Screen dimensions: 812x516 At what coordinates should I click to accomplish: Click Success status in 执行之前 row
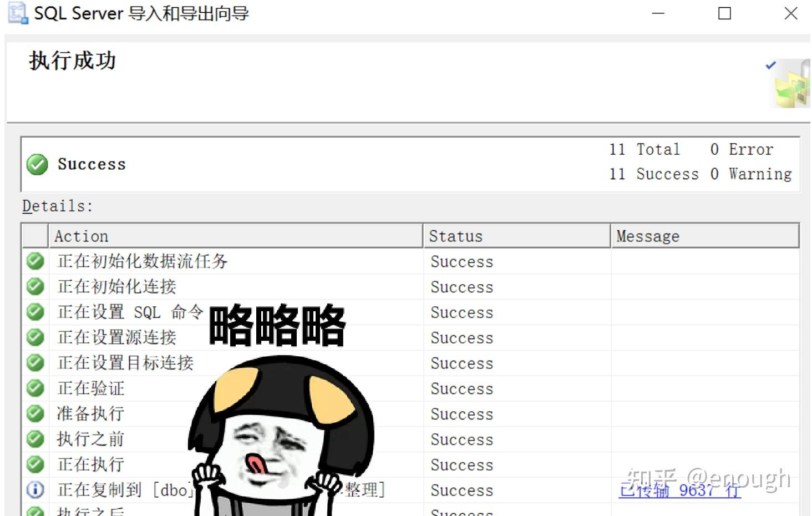[x=462, y=439]
